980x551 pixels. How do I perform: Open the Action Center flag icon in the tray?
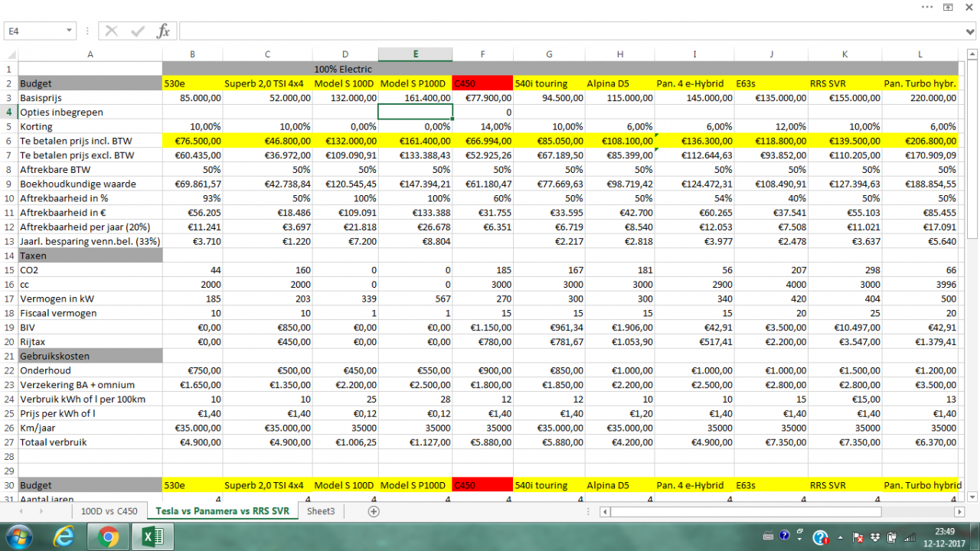(x=857, y=537)
